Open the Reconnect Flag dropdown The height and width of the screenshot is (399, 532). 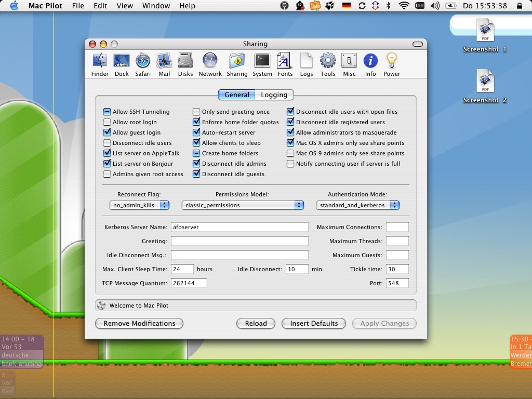[x=139, y=205]
